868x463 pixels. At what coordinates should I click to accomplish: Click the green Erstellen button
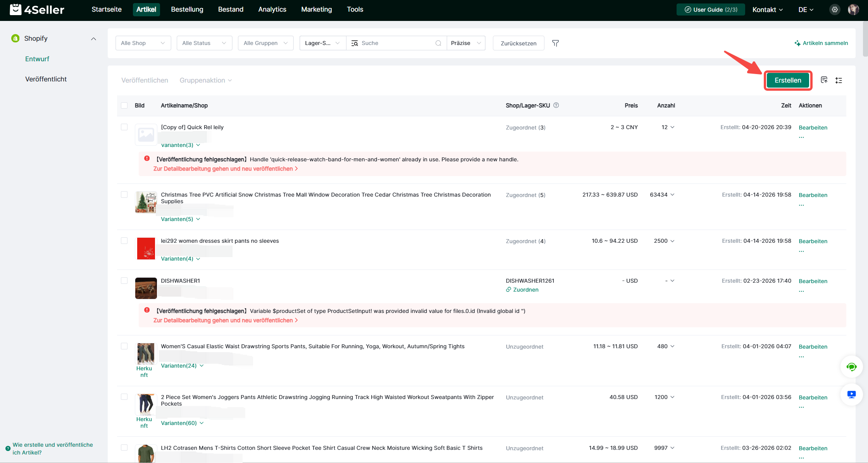(x=787, y=80)
